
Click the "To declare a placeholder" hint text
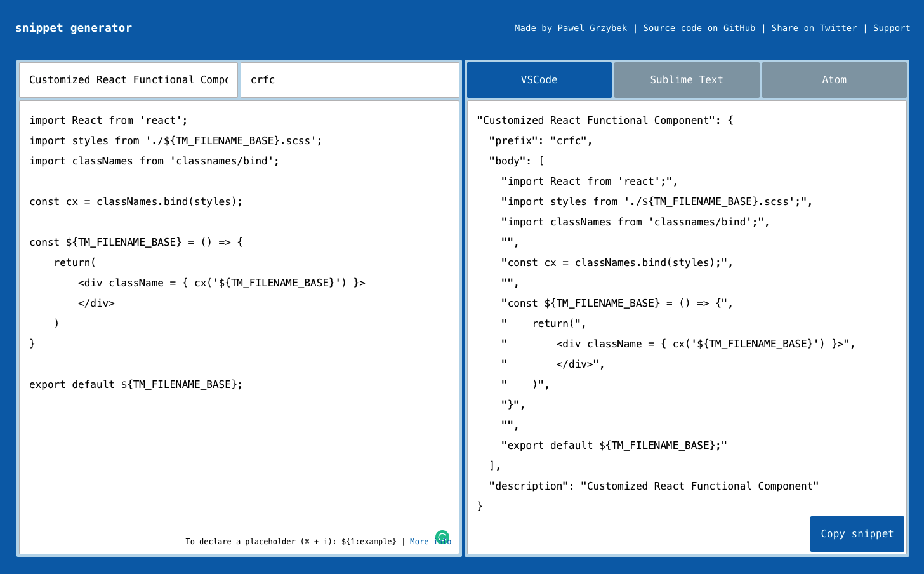(291, 542)
